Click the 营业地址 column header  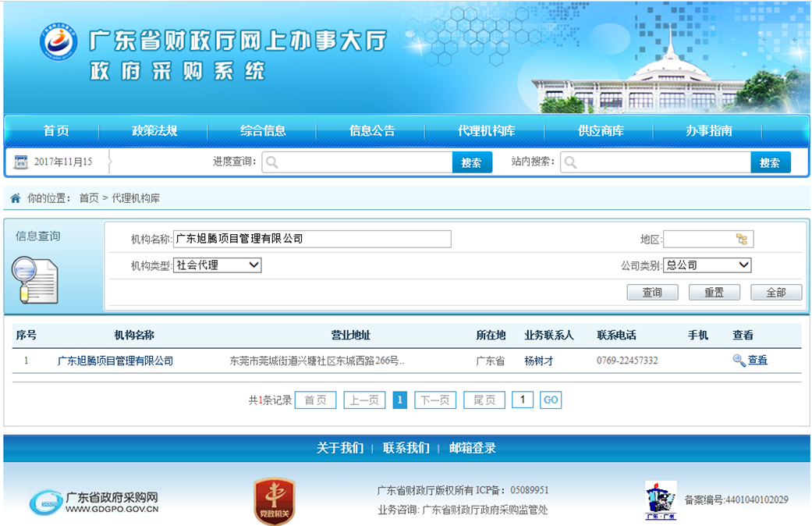pyautogui.click(x=350, y=336)
